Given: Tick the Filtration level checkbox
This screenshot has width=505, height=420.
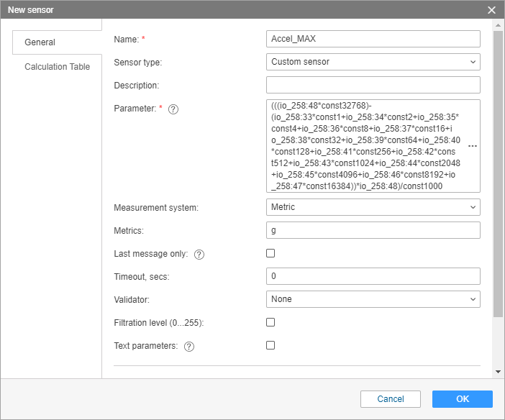Looking at the screenshot, I should [270, 322].
